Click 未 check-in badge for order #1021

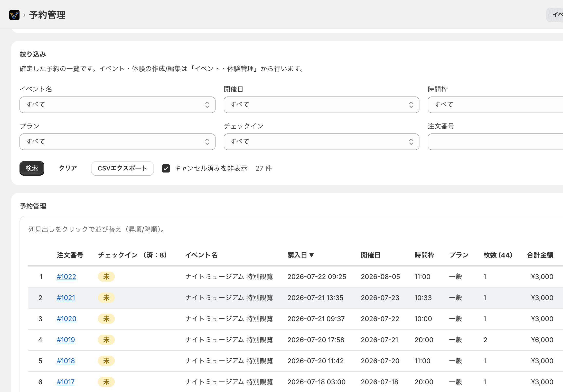(106, 298)
